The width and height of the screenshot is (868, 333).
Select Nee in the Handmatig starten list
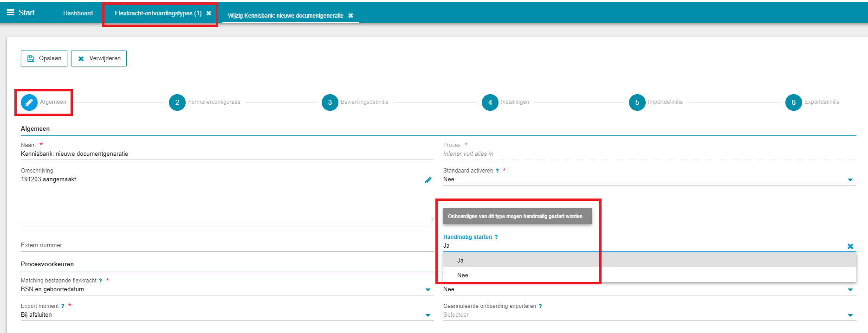(650, 275)
